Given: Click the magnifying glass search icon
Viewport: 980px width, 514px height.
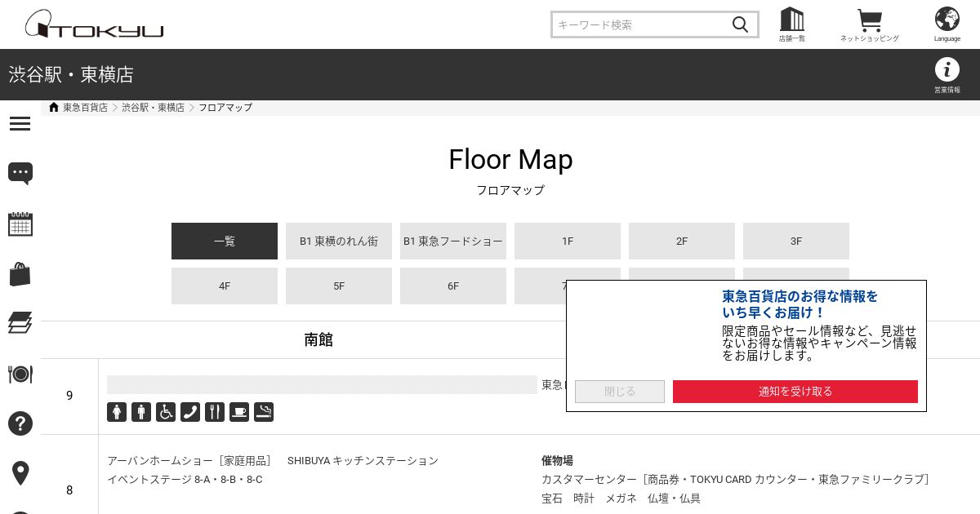Looking at the screenshot, I should (x=740, y=24).
